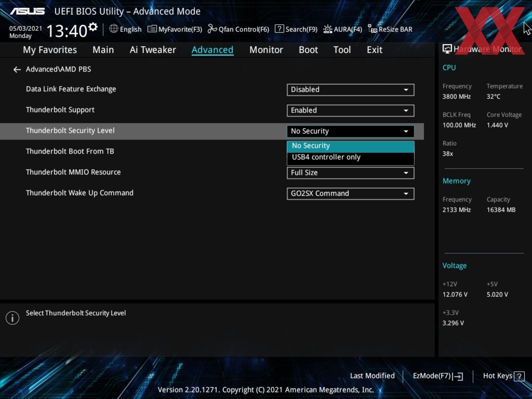Click Core Voltage value 1.440 V

[x=497, y=125]
